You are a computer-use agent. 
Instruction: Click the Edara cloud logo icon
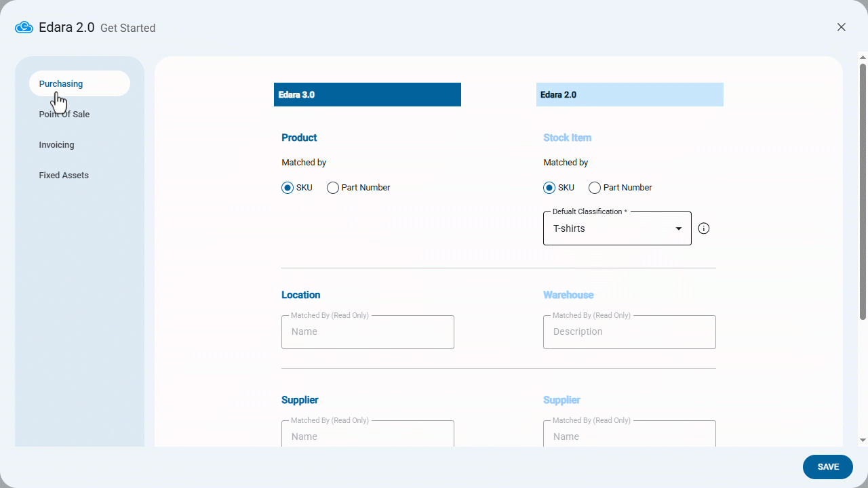click(24, 28)
